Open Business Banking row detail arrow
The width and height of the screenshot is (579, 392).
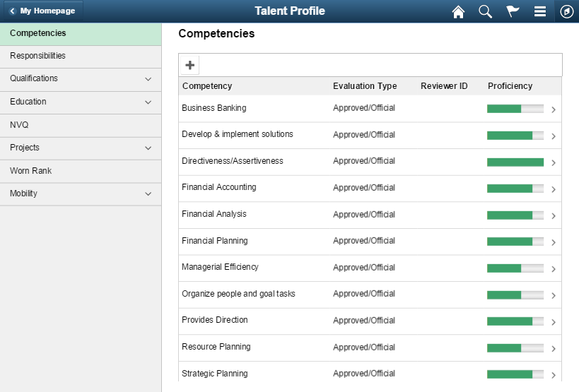[553, 109]
